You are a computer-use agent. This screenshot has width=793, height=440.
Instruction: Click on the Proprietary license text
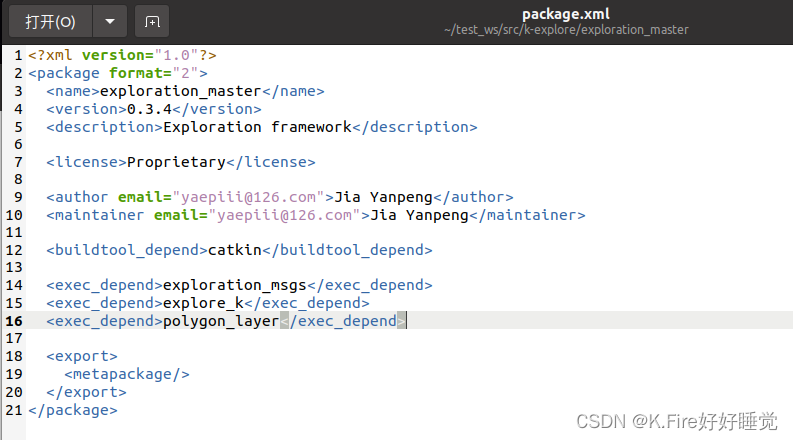pos(176,162)
